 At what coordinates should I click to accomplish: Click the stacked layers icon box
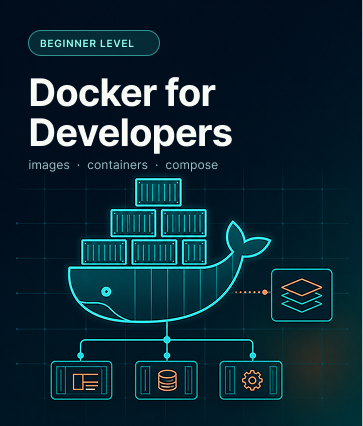pyautogui.click(x=302, y=295)
